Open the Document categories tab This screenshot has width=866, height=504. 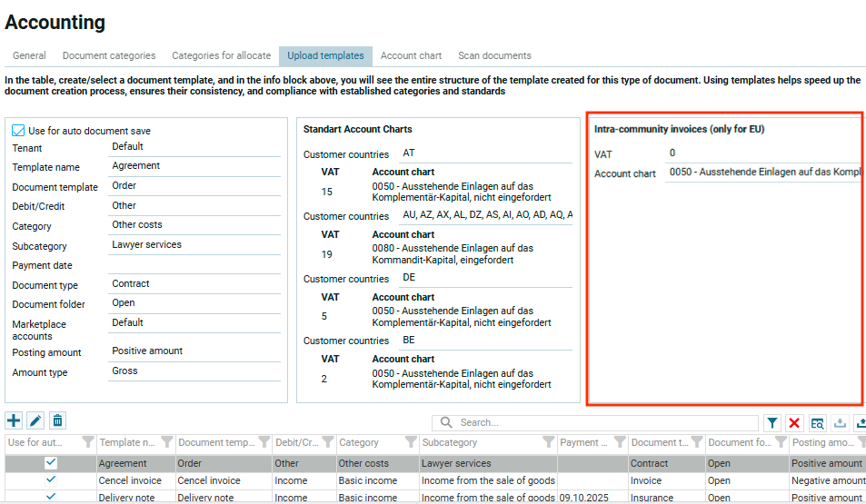coord(109,56)
